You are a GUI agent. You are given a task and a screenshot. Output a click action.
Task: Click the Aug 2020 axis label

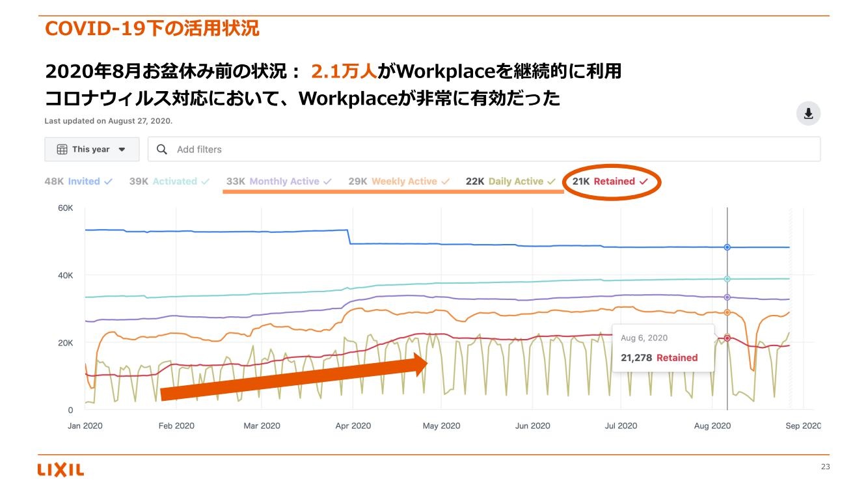click(712, 426)
